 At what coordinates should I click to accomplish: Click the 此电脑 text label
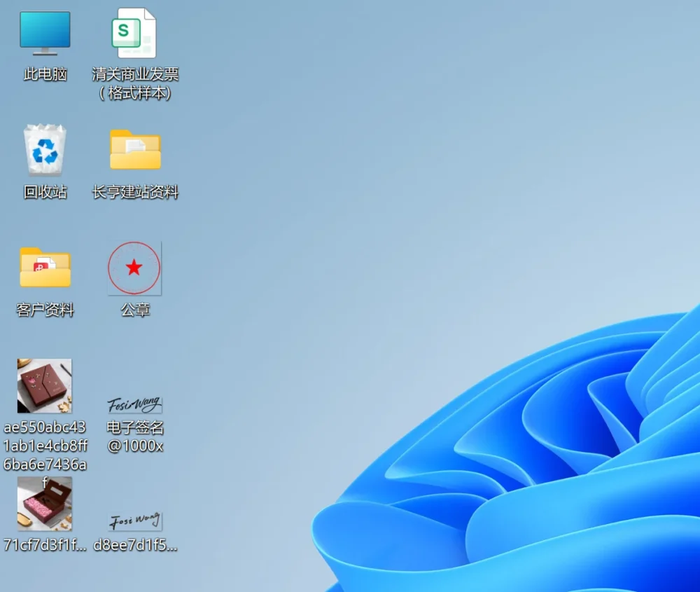(x=45, y=74)
